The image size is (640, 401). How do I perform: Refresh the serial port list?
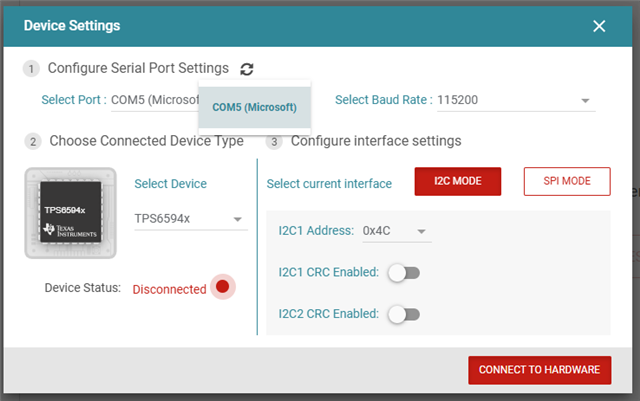coord(247,69)
